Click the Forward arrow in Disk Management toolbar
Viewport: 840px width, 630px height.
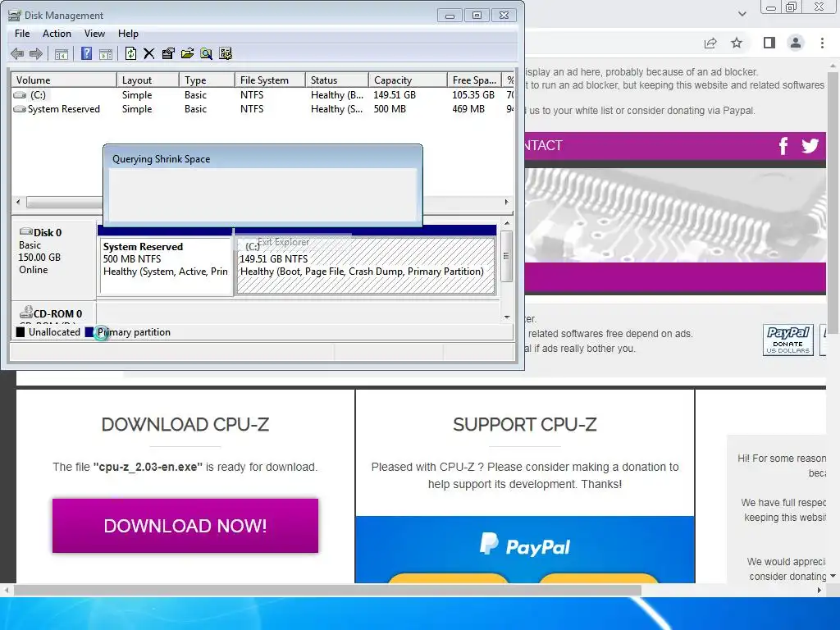coord(36,53)
